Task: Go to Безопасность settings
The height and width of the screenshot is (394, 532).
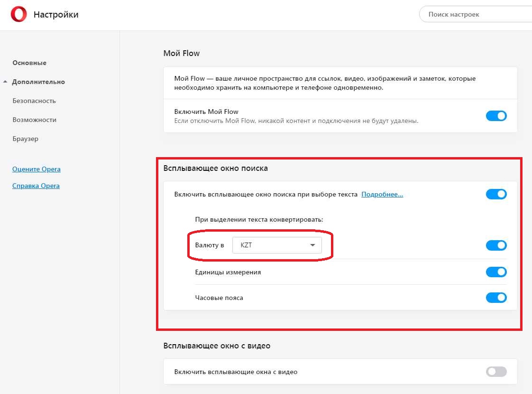Action: tap(34, 101)
